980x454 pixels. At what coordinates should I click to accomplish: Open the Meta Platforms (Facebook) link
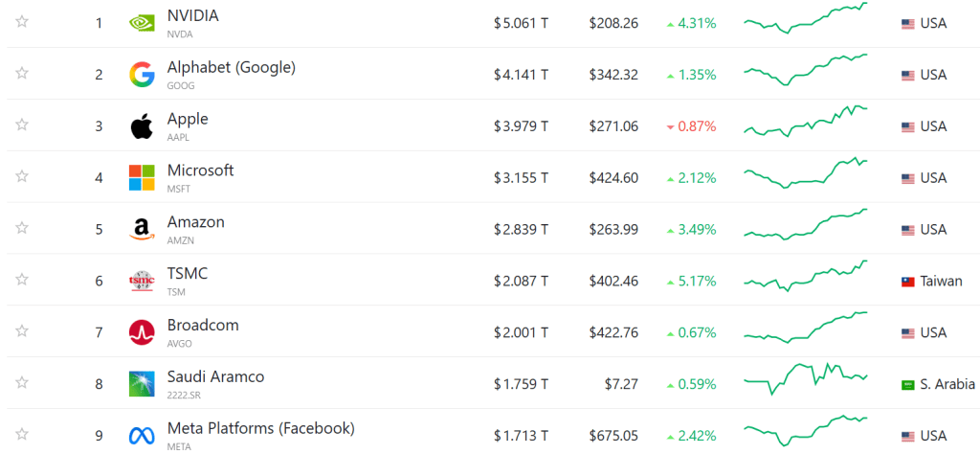click(260, 428)
